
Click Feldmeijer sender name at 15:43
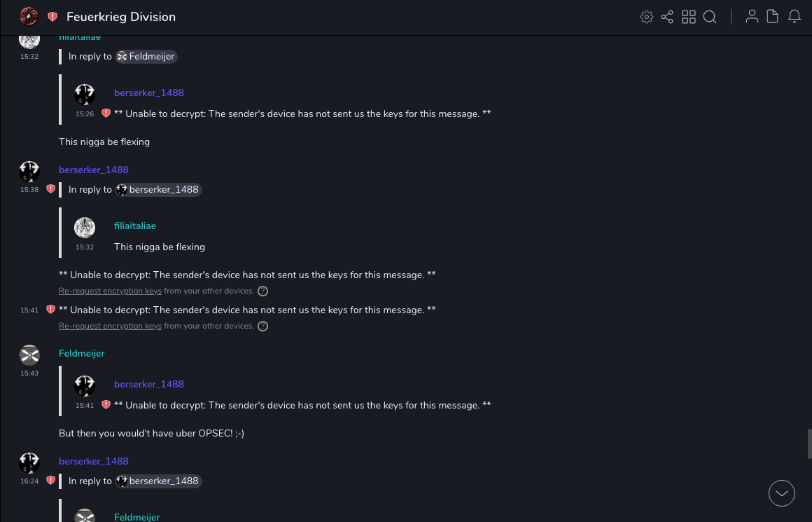tap(81, 354)
